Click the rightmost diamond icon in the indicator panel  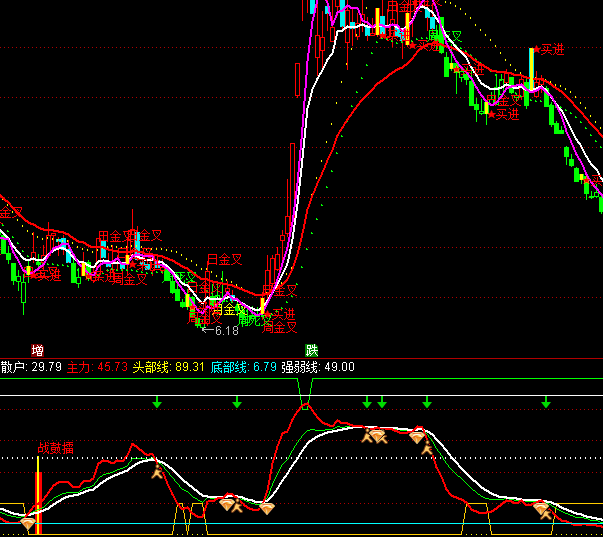[x=541, y=509]
